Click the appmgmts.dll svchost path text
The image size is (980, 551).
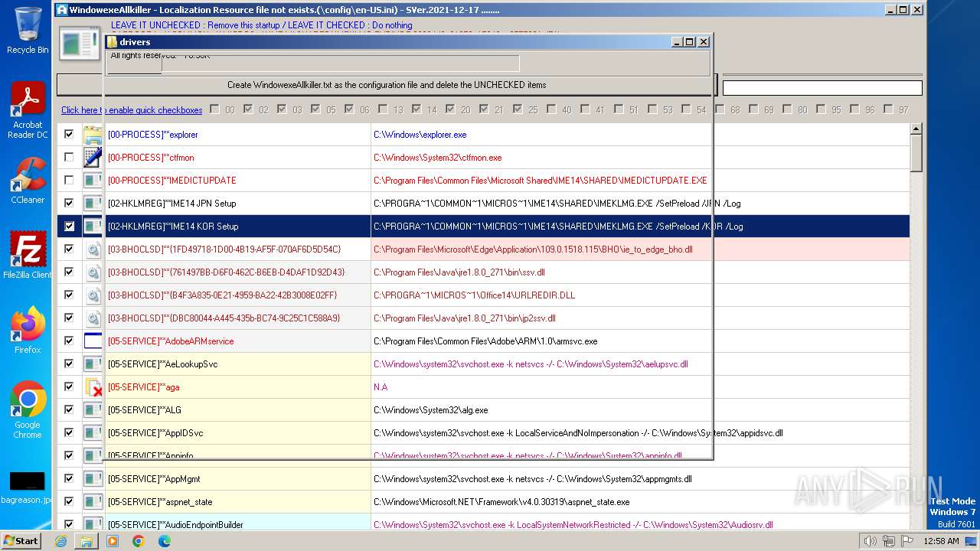point(533,479)
